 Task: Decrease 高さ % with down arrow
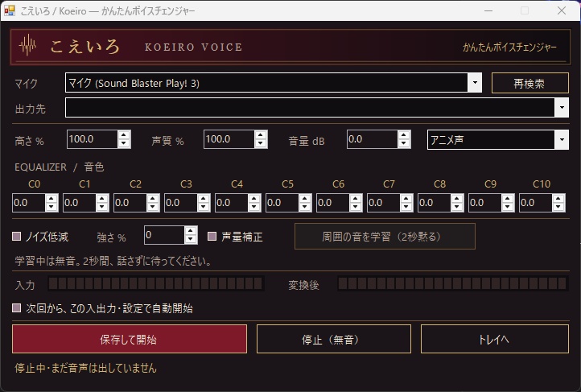click(x=124, y=144)
